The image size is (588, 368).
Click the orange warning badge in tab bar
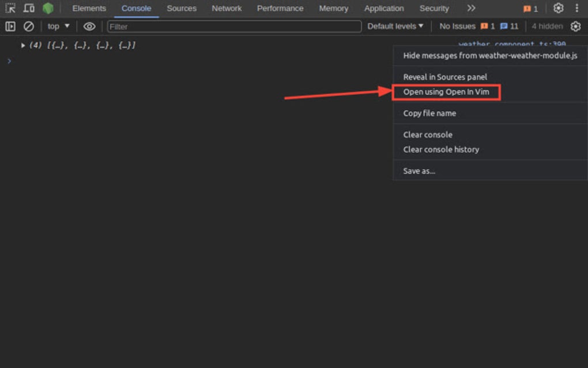coord(530,9)
